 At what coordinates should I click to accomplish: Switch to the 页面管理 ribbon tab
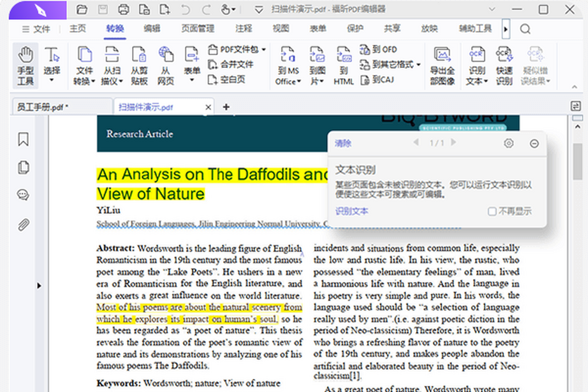(x=198, y=29)
